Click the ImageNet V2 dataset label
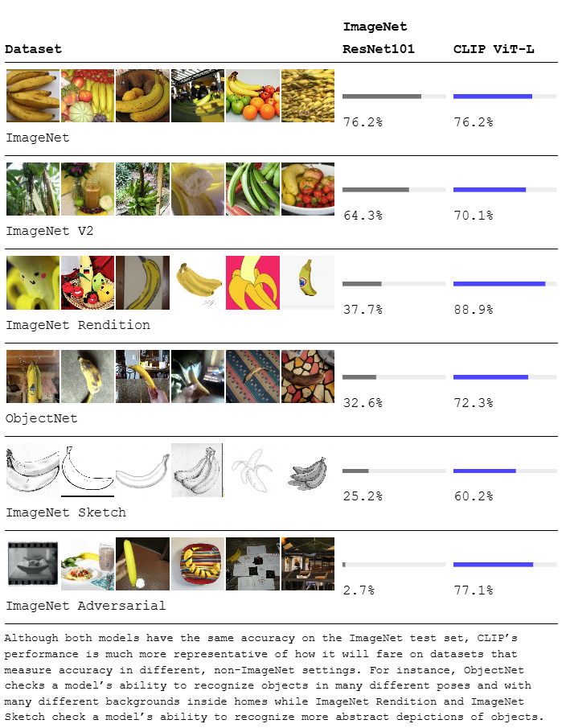This screenshot has height=728, width=566. click(x=50, y=231)
